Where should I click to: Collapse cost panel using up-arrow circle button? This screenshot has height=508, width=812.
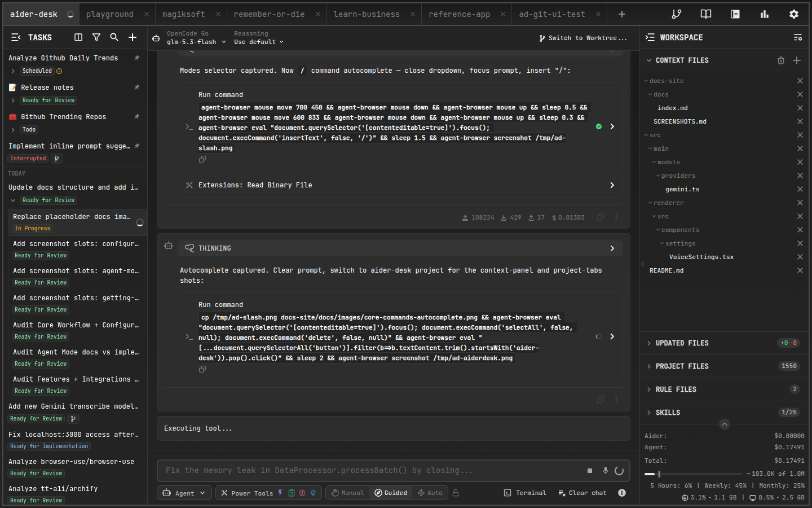pos(725,424)
